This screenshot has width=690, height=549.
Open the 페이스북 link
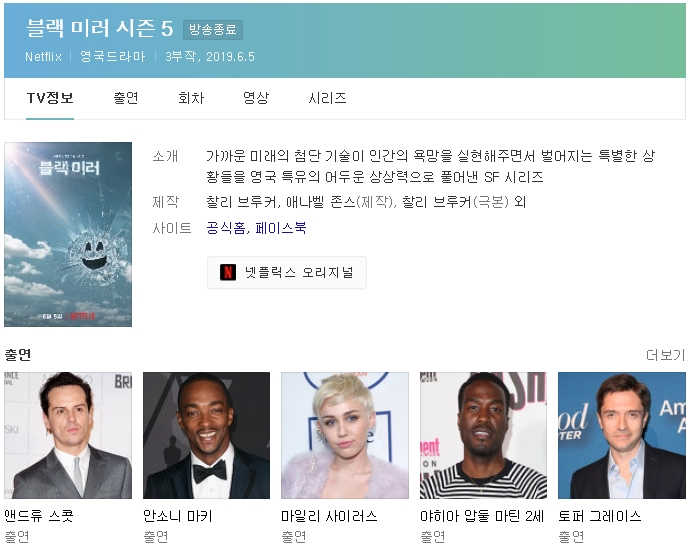(x=280, y=228)
